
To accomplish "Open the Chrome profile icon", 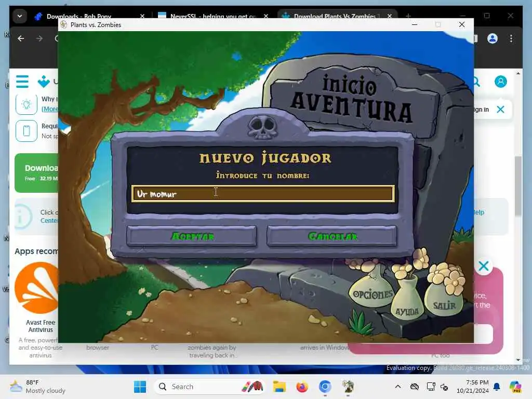I will (493, 38).
